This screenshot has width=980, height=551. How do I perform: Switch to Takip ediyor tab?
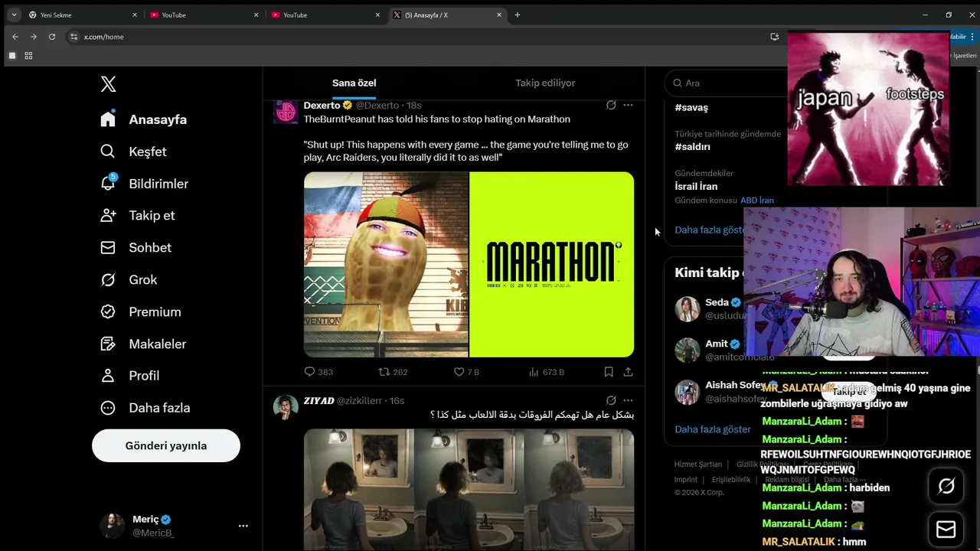coord(545,83)
